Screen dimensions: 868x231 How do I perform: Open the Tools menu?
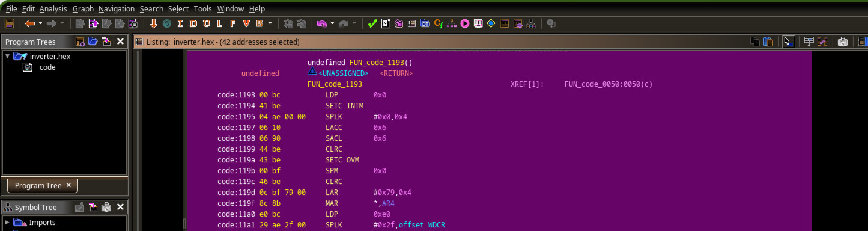coord(203,8)
